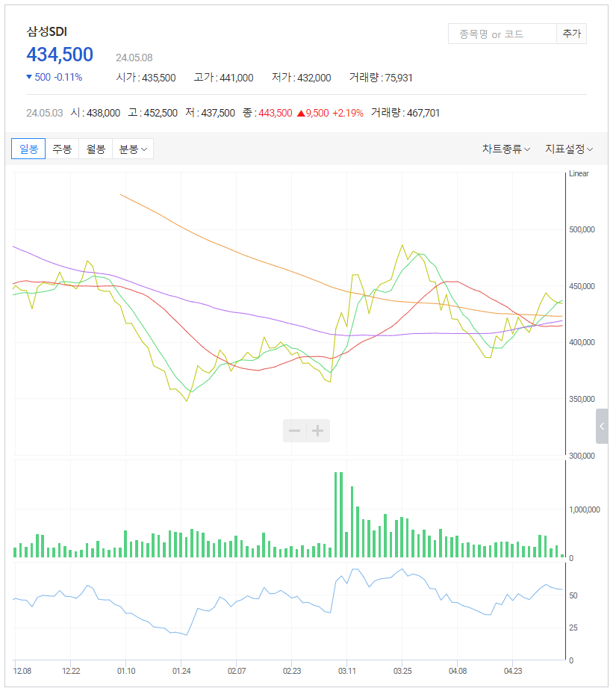Zoom out chart with minus button

click(x=295, y=431)
